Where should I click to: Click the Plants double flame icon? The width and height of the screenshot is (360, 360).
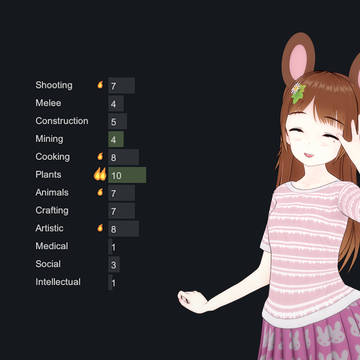tap(100, 174)
